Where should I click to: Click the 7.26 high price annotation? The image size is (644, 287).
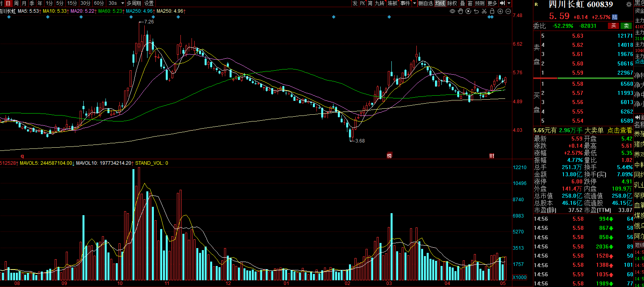click(x=149, y=22)
